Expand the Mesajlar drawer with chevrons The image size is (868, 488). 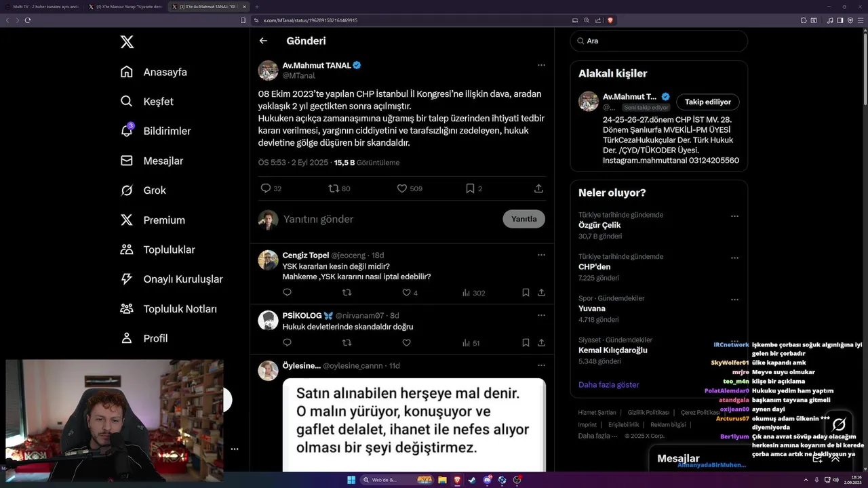point(836,459)
